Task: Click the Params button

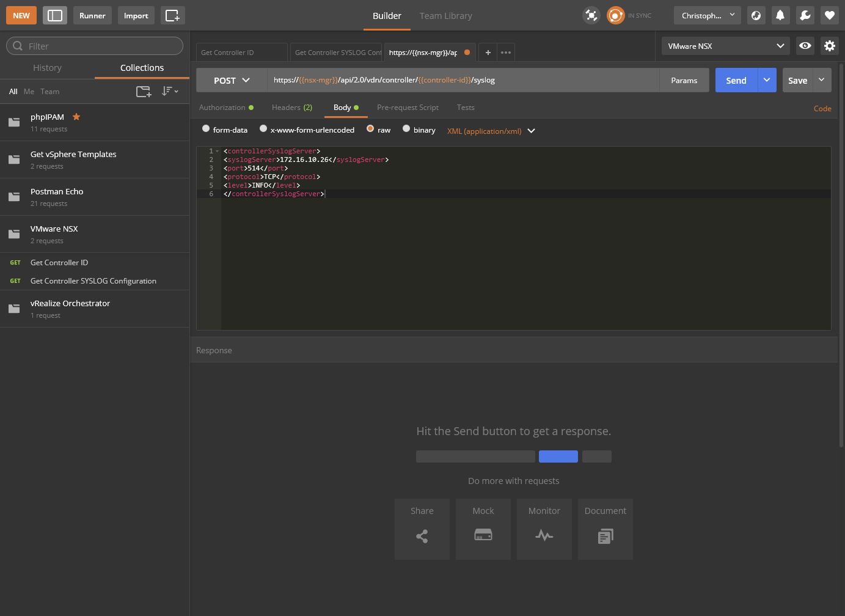Action: click(x=684, y=81)
